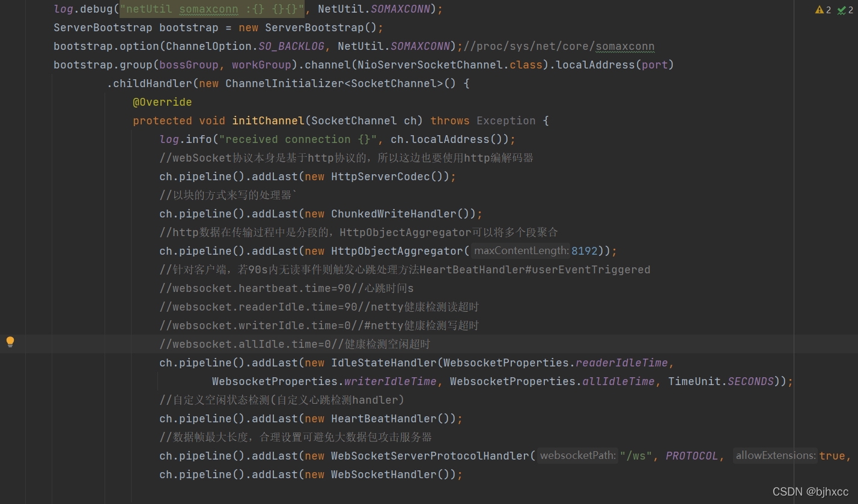Click the //websocket.writerIdle.time=0 comment
This screenshot has width=858, height=504.
(320, 325)
